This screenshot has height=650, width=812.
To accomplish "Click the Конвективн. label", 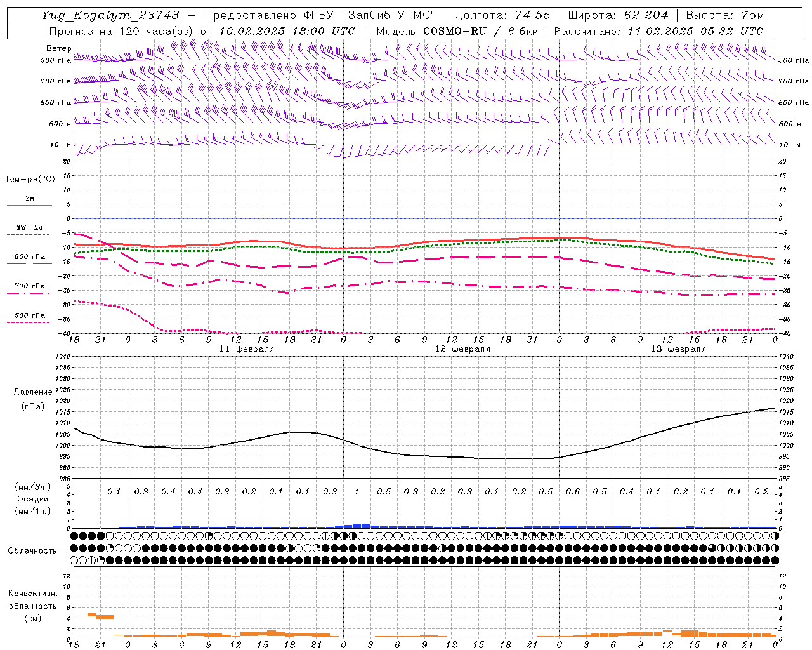I will coord(32,594).
